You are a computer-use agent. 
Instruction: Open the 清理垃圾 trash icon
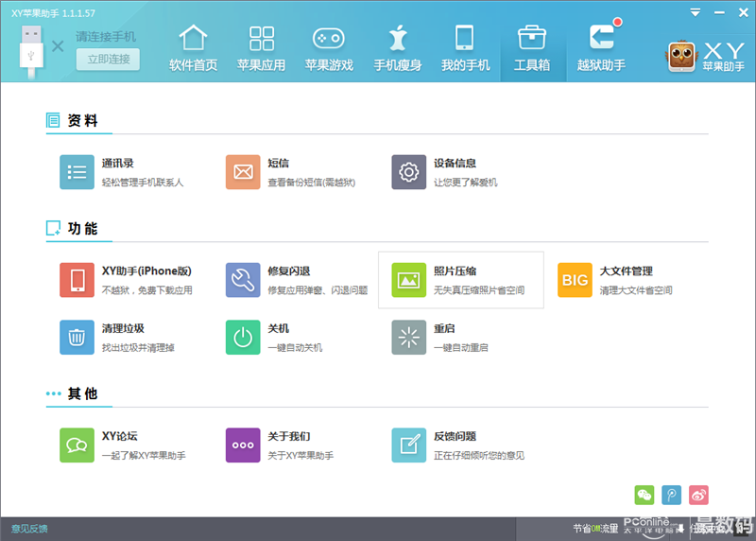(77, 338)
